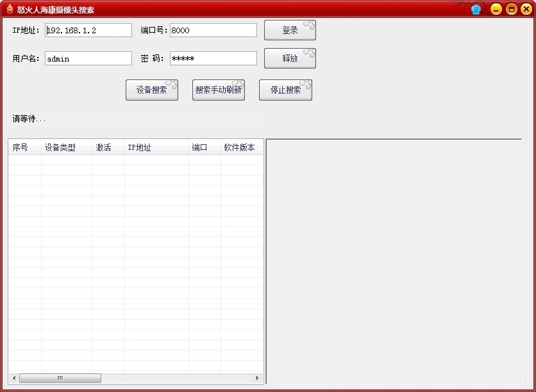
Task: Click 搜索手动刷新 manual refresh button
Action: (219, 90)
